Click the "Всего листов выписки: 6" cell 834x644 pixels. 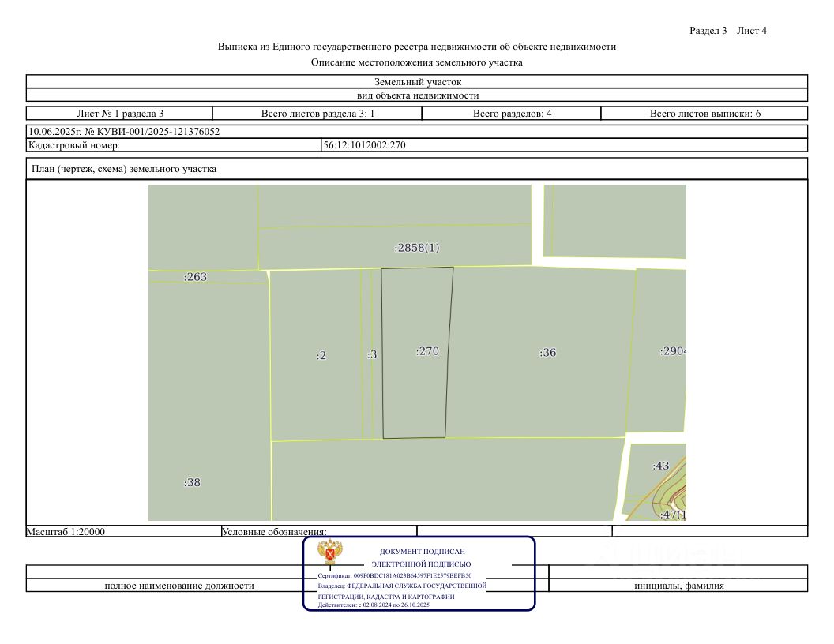(x=704, y=113)
